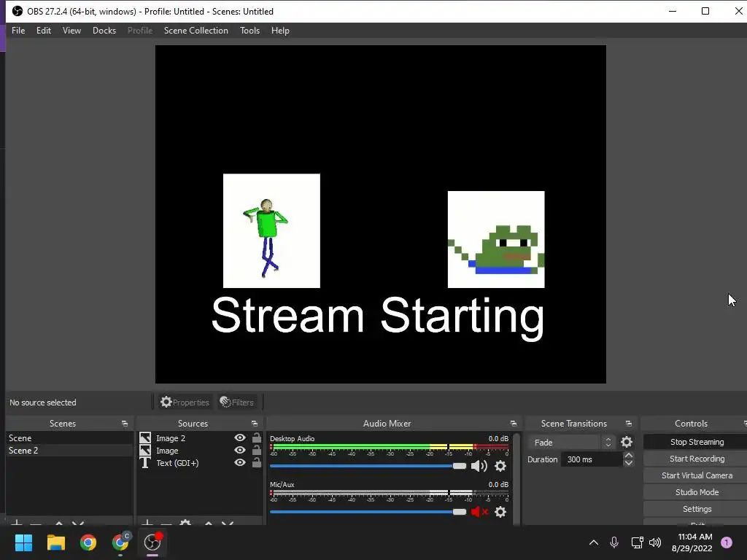Image resolution: width=747 pixels, height=560 pixels.
Task: Undock the Audio Mixer panel
Action: tap(513, 424)
